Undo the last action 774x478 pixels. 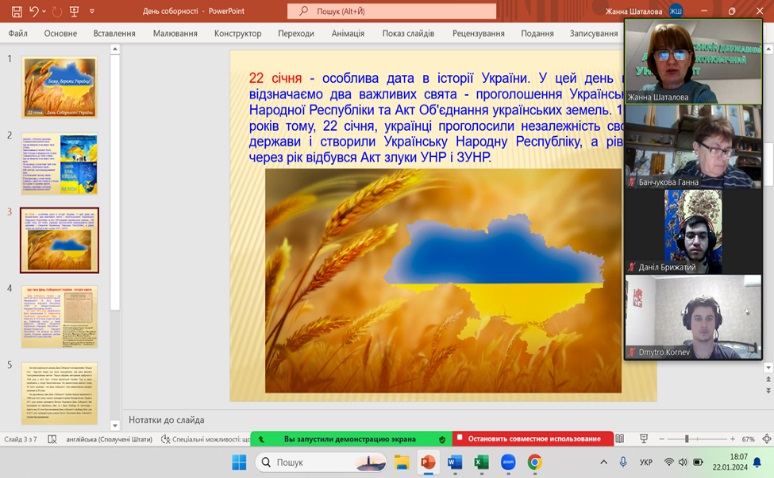pyautogui.click(x=34, y=11)
